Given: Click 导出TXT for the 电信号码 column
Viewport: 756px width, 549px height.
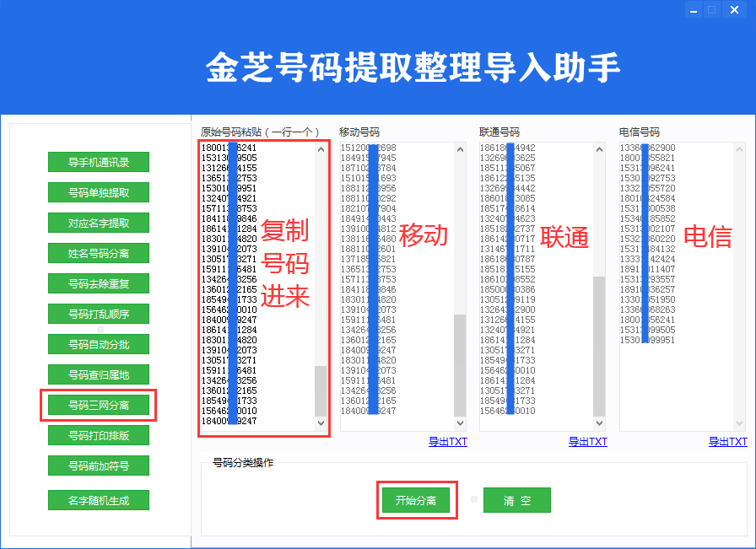Looking at the screenshot, I should [728, 441].
